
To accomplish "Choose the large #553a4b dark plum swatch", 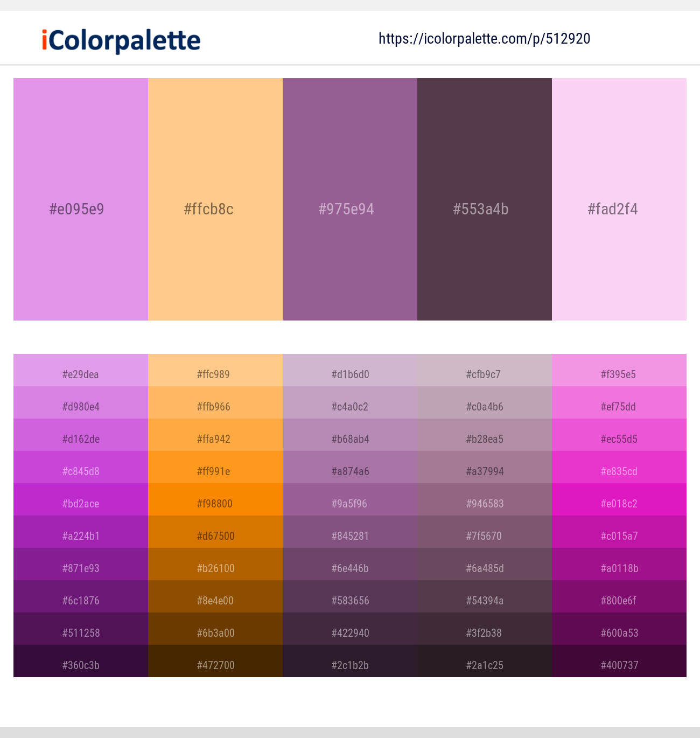I will (485, 199).
